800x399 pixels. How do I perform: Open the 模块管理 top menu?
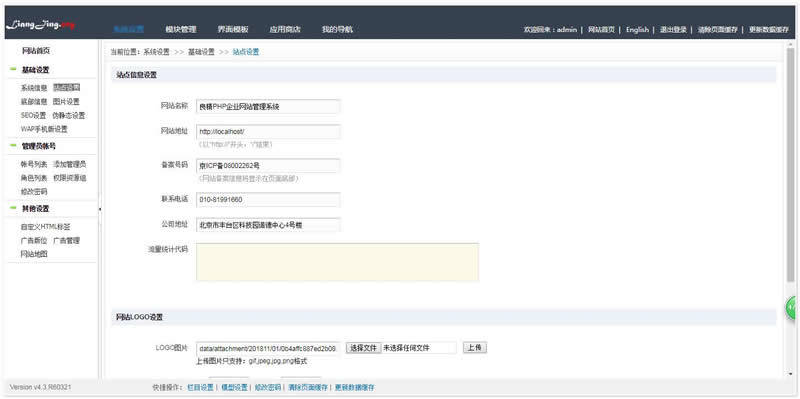pyautogui.click(x=181, y=30)
